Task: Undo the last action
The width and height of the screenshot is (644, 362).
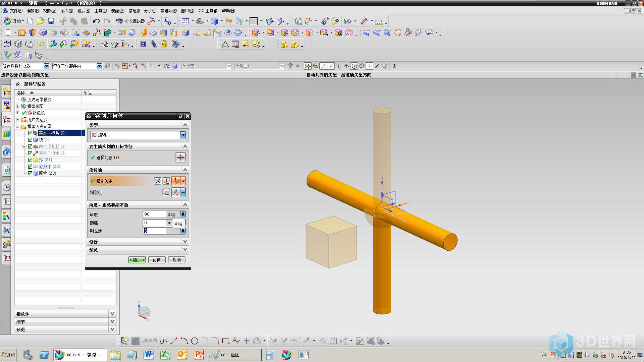Action: 96,21
